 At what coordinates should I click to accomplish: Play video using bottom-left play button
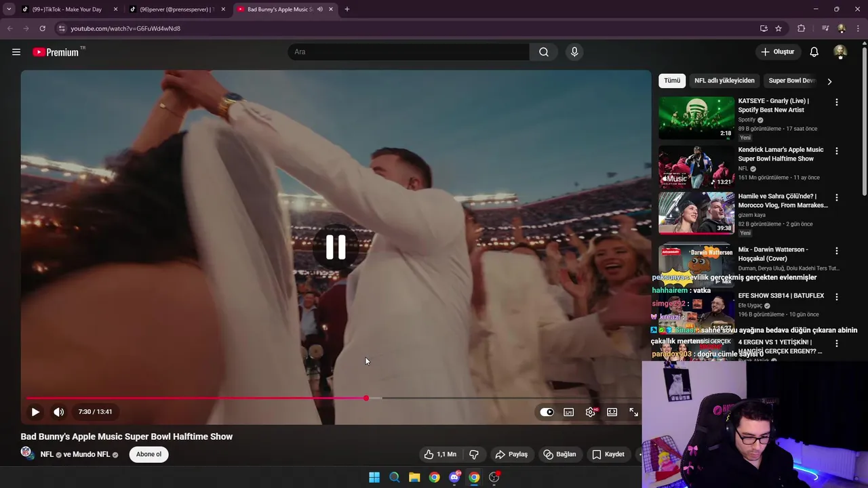click(35, 412)
